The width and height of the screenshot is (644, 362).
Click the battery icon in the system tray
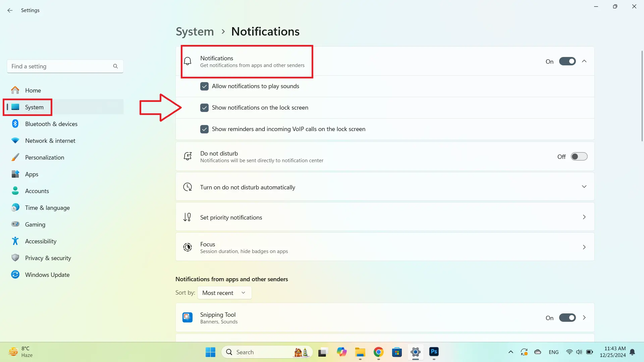tap(590, 352)
